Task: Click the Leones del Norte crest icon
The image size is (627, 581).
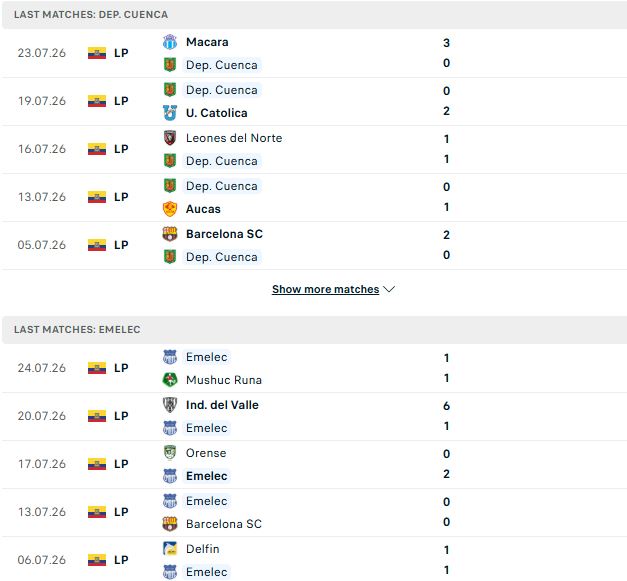Action: [x=170, y=138]
